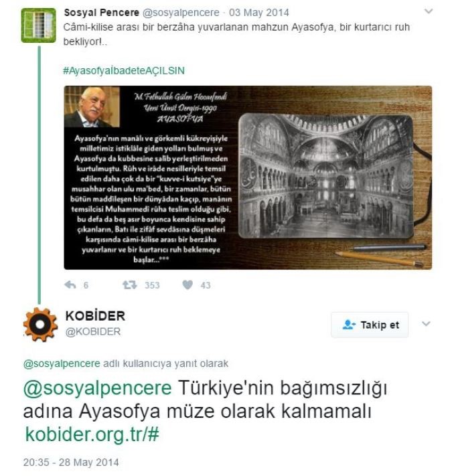Click the KOBİDER display name
Viewport: 456px width, 476px height.
pyautogui.click(x=95, y=316)
